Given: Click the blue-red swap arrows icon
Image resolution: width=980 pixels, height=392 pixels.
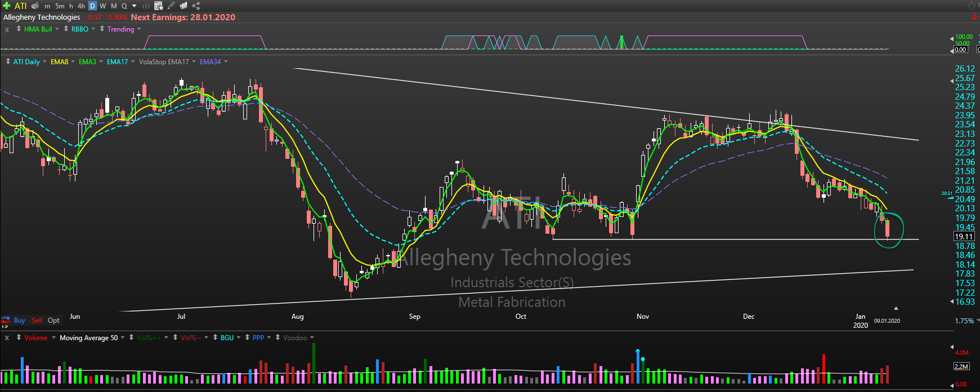Looking at the screenshot, I should click(x=6, y=320).
